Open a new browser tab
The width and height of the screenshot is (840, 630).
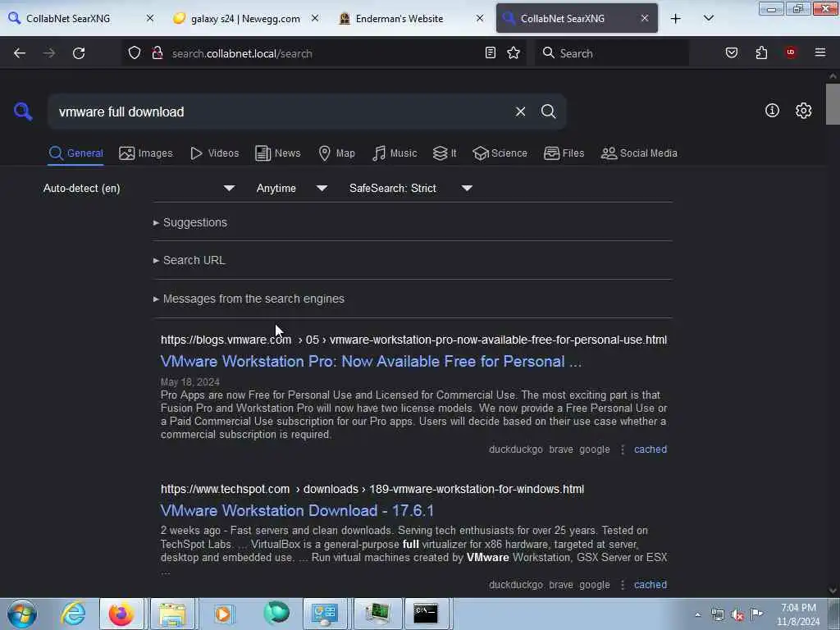coord(676,18)
